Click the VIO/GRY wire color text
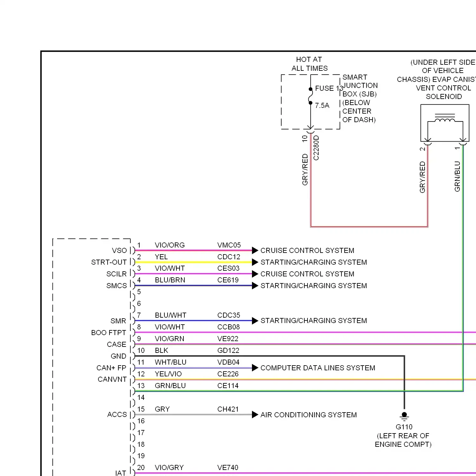Screen dimensions: 476x476 click(x=169, y=467)
